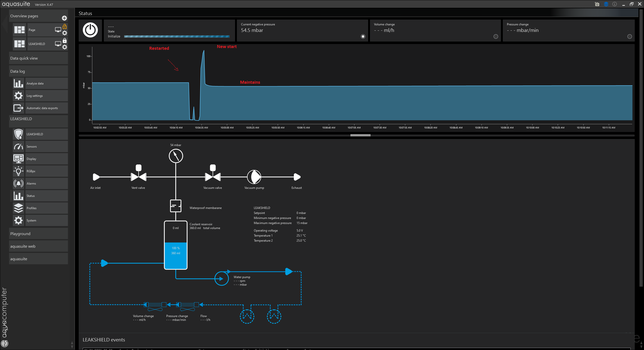The height and width of the screenshot is (350, 644).
Task: Open the LEAKSHIELD overview page
Action: coord(37,44)
